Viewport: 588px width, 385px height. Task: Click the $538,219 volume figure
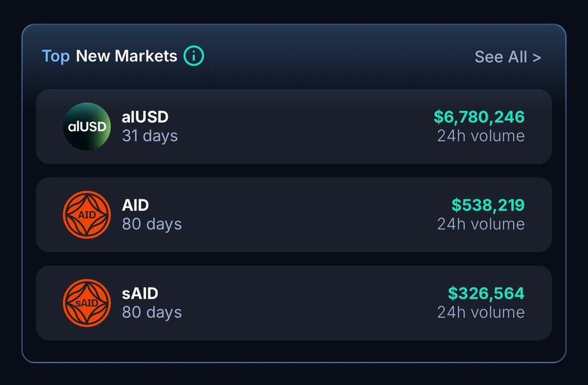488,205
